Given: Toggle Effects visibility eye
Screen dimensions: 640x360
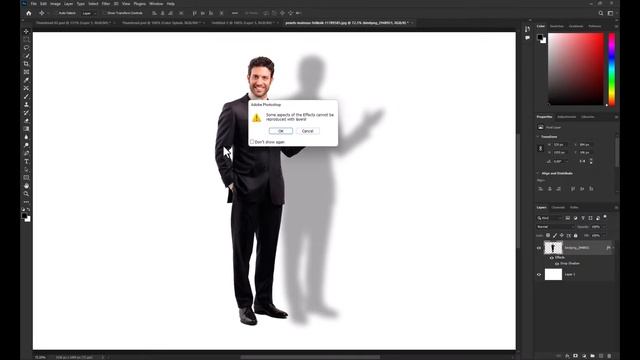Looking at the screenshot, I should tap(551, 258).
